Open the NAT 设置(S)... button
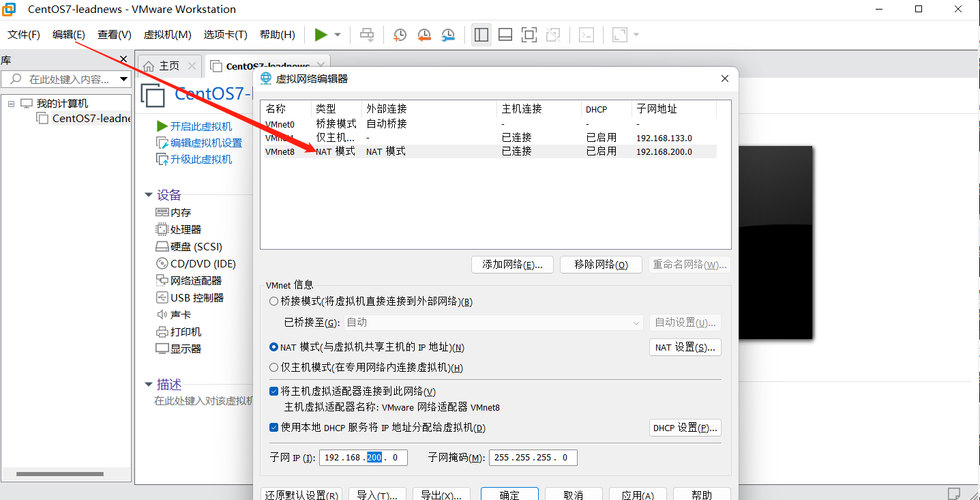 point(685,347)
